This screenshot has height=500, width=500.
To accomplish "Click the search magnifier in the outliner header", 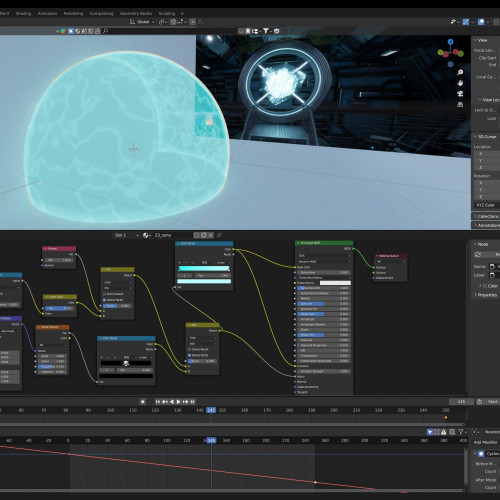I will tap(105, 31).
